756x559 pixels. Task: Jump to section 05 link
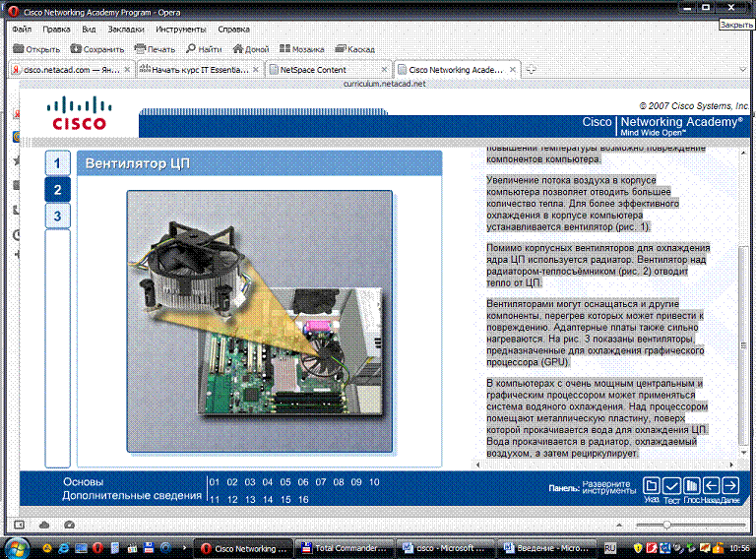click(x=285, y=482)
